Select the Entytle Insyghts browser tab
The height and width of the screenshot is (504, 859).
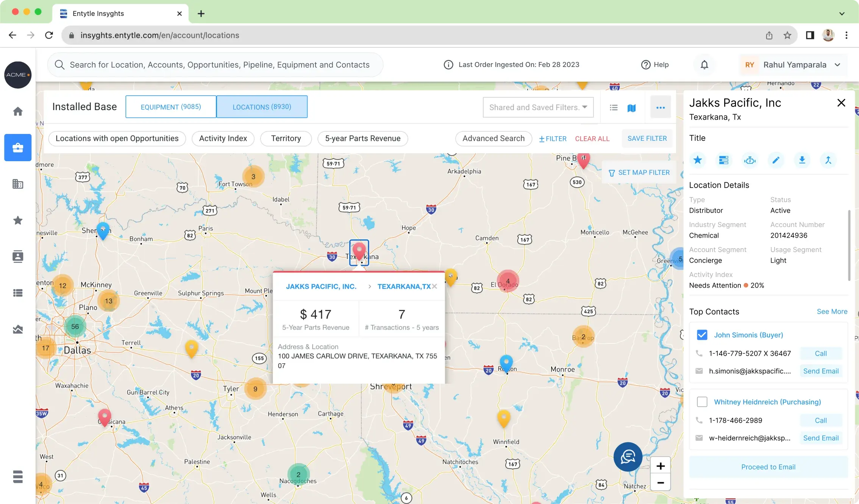[120, 14]
